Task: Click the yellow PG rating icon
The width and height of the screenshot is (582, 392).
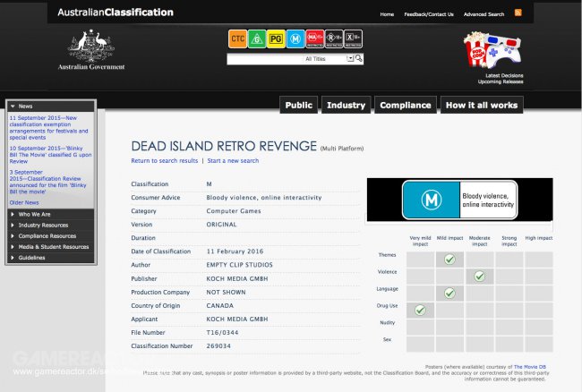Action: tap(276, 39)
